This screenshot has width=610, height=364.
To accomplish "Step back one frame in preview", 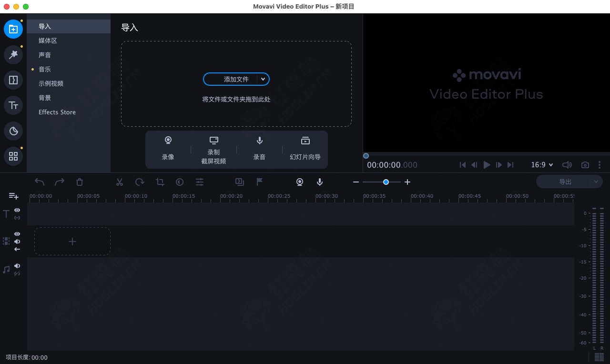I will (474, 165).
